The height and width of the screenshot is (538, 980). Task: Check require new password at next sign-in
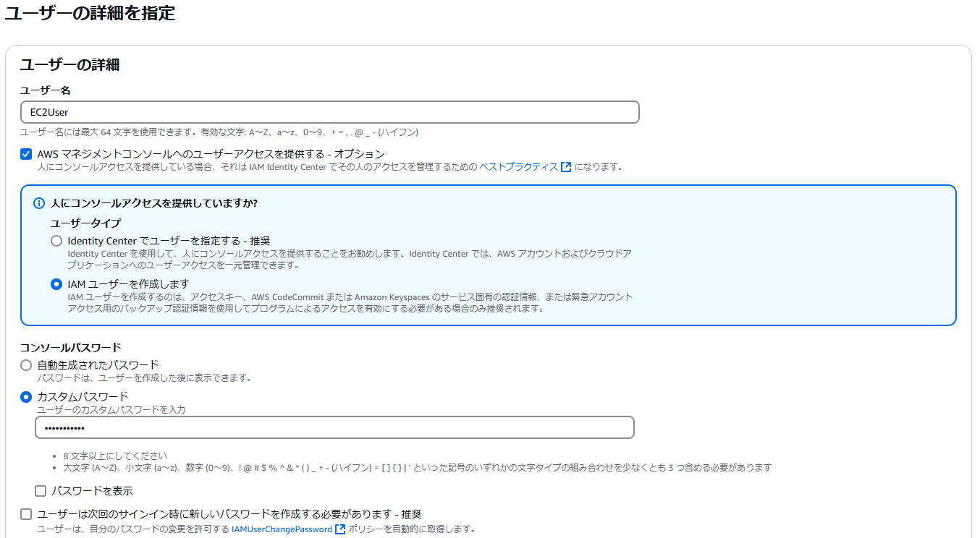click(26, 514)
